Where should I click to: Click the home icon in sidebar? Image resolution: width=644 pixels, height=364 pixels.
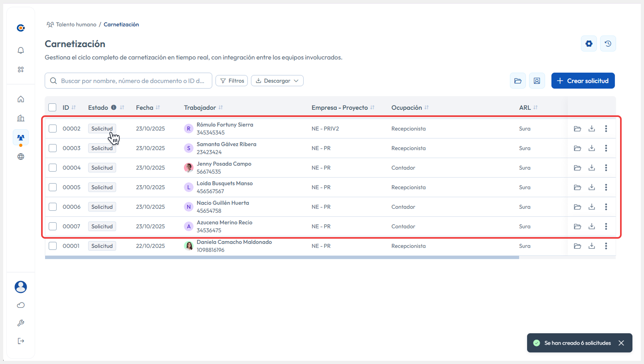21,99
